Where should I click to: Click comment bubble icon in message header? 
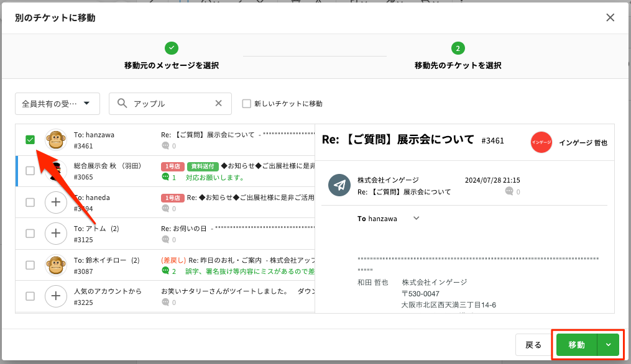[x=509, y=191]
